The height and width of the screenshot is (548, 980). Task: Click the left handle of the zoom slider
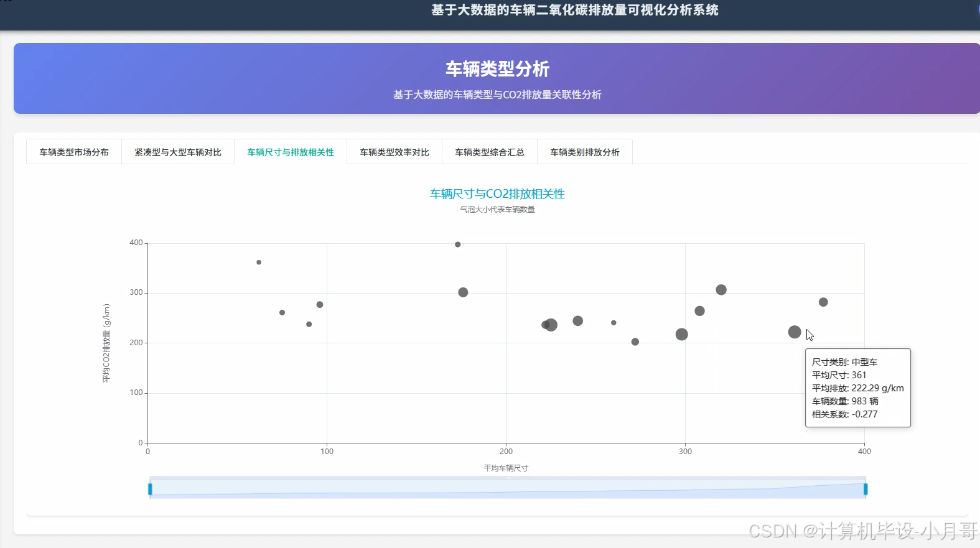pyautogui.click(x=150, y=490)
